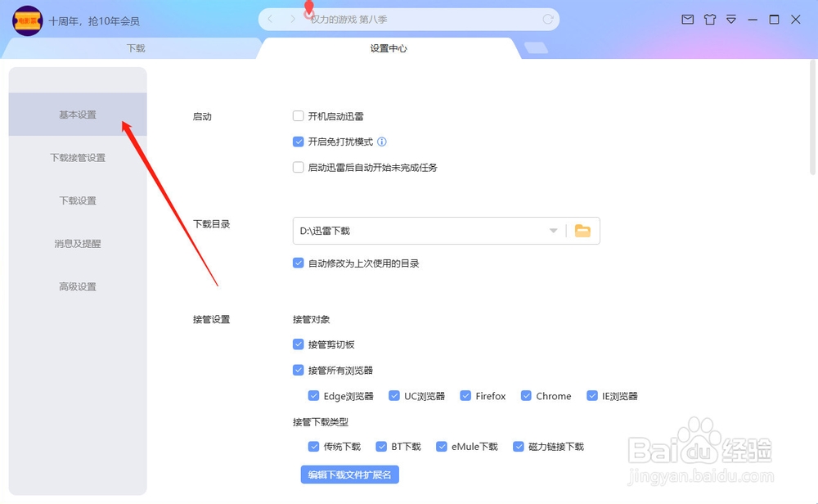This screenshot has width=818, height=504.
Task: Click the movie ticket avatar icon
Action: point(27,21)
